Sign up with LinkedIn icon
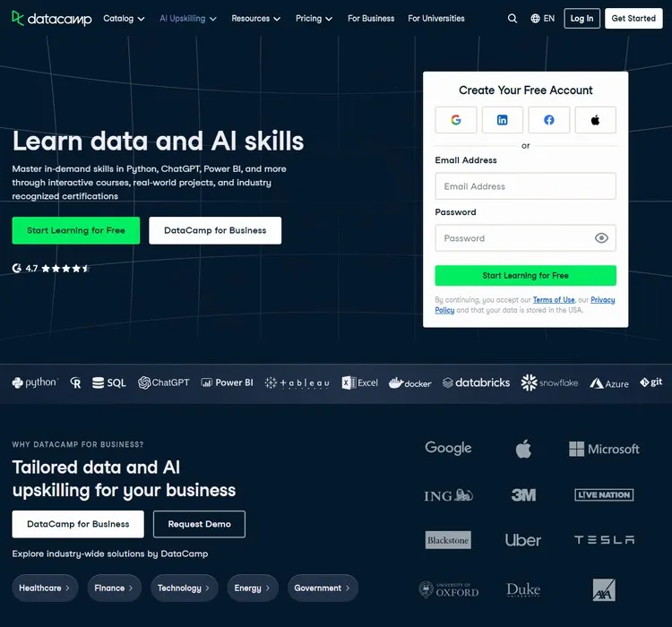Screen dimensions: 672x627 point(503,120)
